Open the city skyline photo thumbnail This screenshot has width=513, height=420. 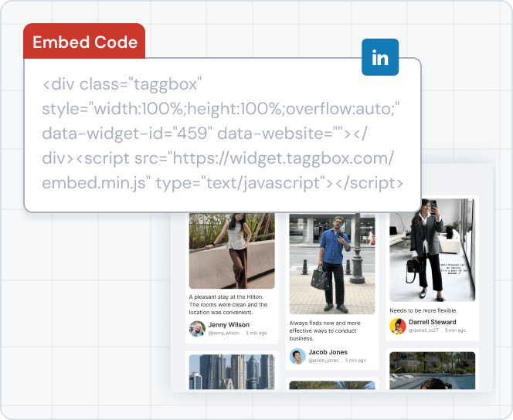pyautogui.click(x=232, y=372)
